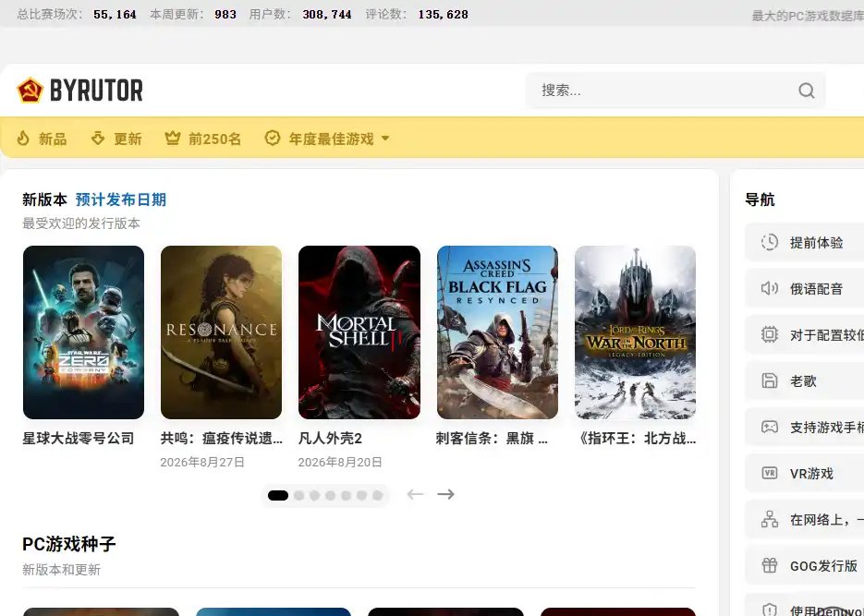Open the 老歌 navigation link
This screenshot has width=864, height=616.
click(x=805, y=380)
